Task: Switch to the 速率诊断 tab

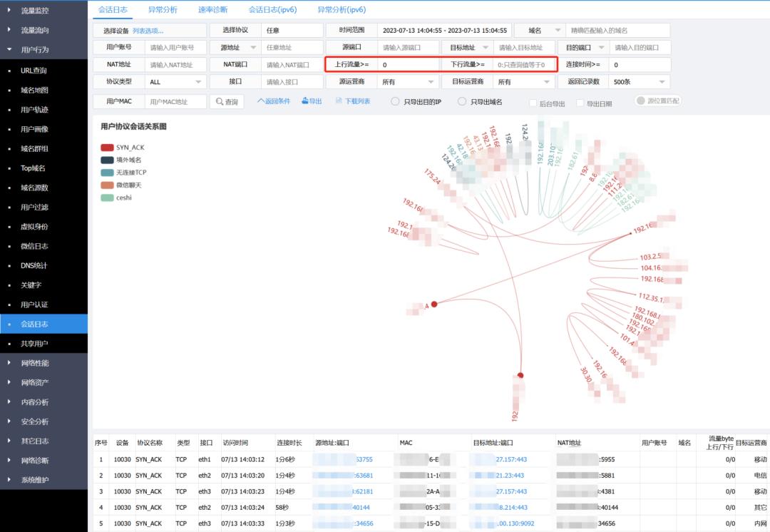Action: [x=213, y=9]
